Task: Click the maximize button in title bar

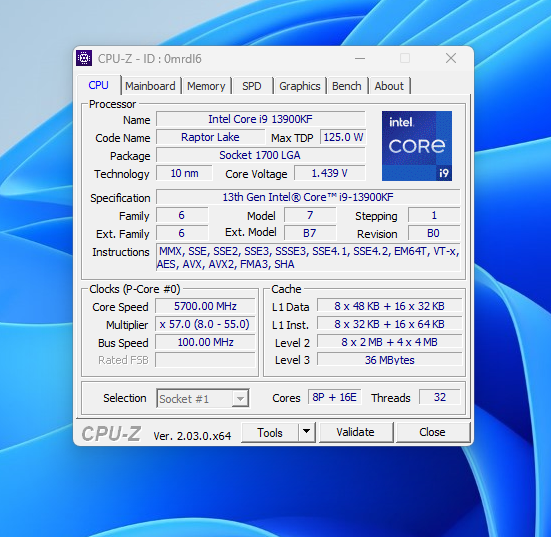Action: (405, 58)
